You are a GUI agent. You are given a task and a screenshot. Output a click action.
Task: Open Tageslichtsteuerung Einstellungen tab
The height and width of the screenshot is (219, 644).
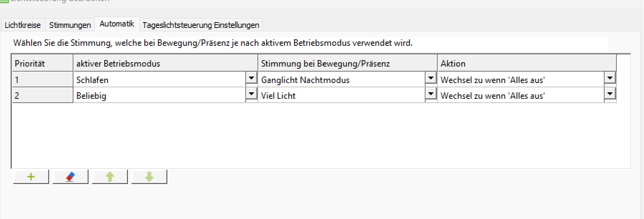(201, 25)
